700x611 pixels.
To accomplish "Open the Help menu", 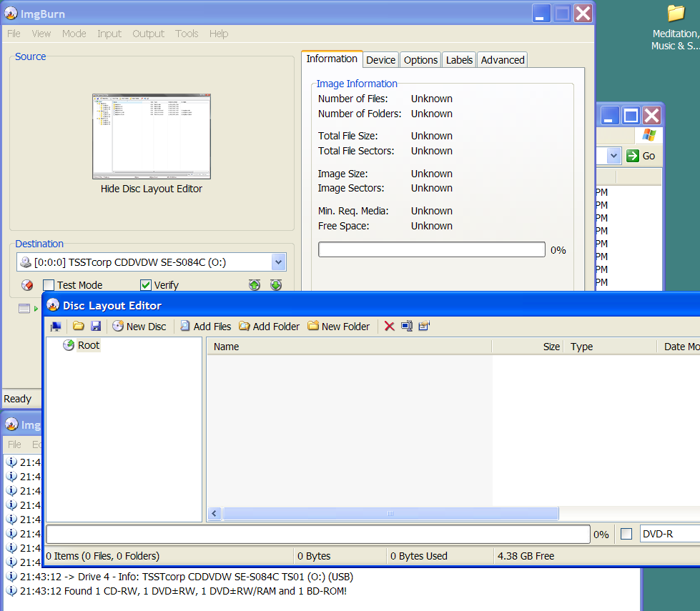I will click(x=219, y=34).
